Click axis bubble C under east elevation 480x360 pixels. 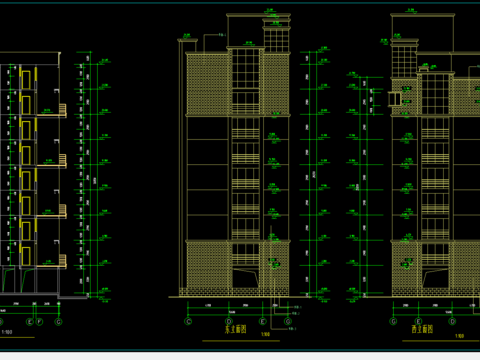(x=188, y=321)
